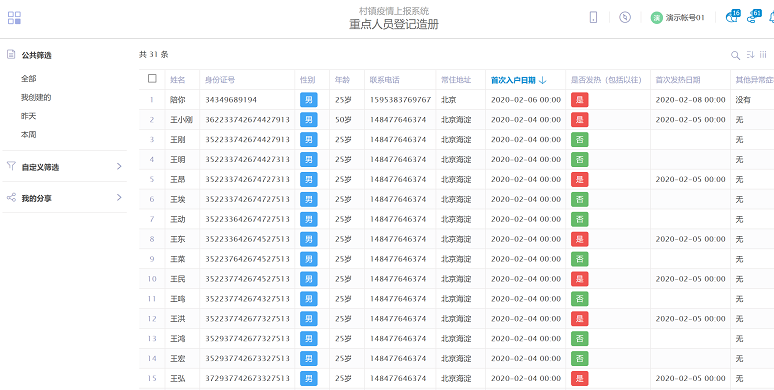Click the blue 男 tag in 王小刚 row

[x=309, y=119]
